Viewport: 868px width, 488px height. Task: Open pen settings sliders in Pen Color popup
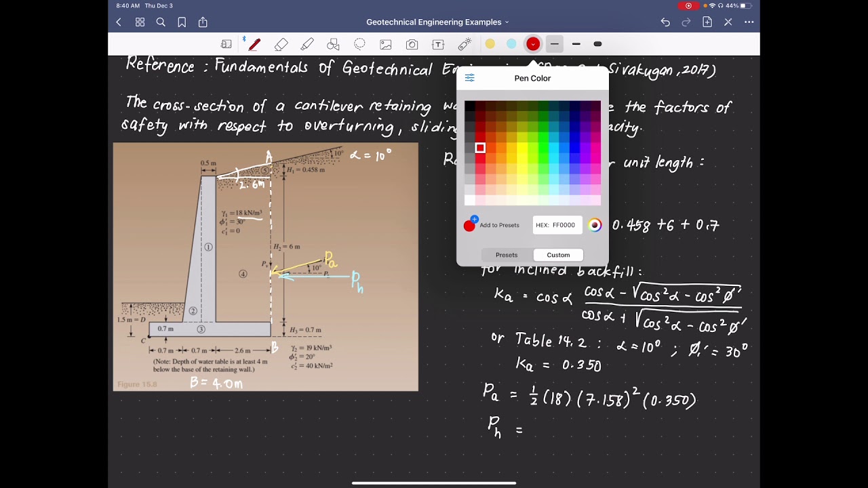469,78
